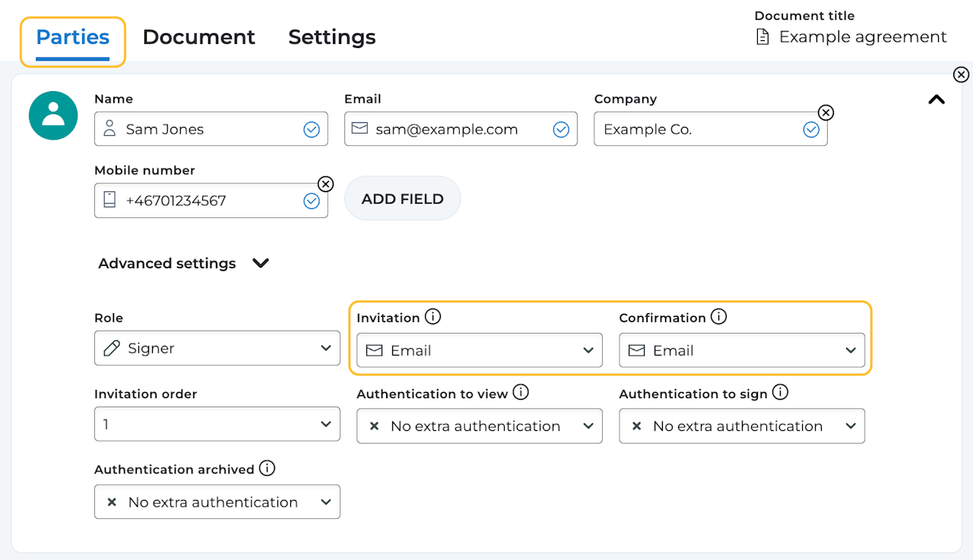This screenshot has height=560, width=973.
Task: Remove the Mobile number field with its X
Action: (325, 184)
